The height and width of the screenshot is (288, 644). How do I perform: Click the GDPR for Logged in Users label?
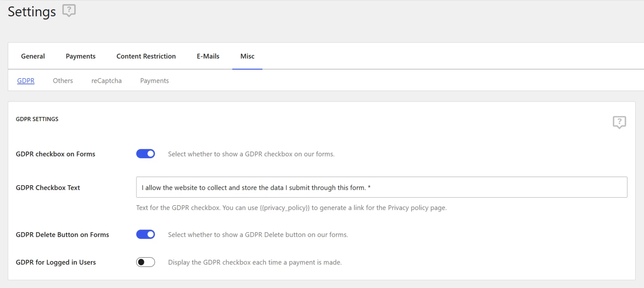coord(56,262)
